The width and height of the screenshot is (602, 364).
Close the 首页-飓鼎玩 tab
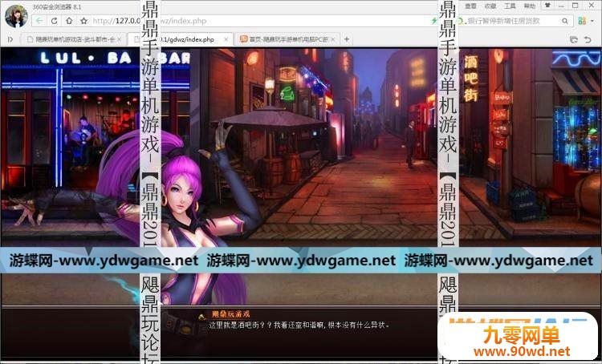[x=333, y=39]
